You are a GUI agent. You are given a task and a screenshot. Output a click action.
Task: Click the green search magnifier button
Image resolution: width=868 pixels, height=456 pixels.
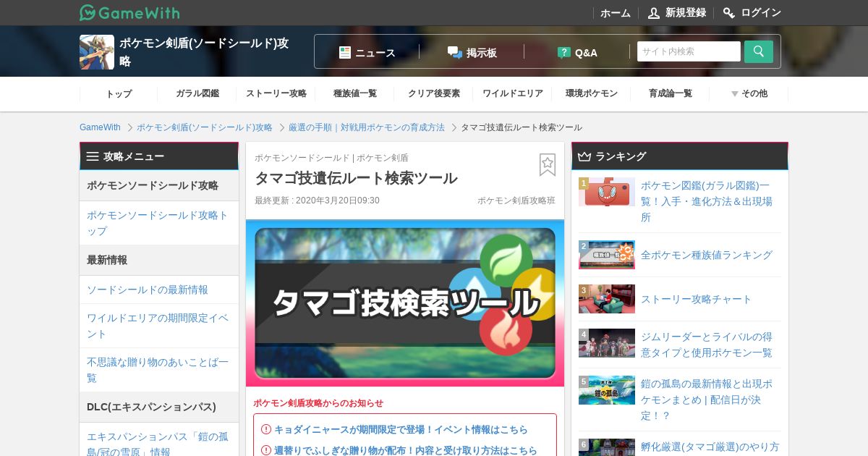[759, 51]
